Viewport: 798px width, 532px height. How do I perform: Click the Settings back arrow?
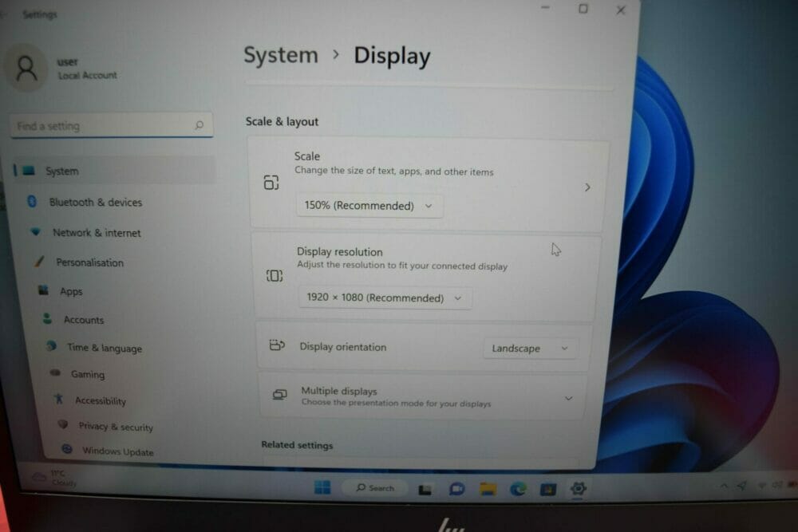pyautogui.click(x=2, y=14)
